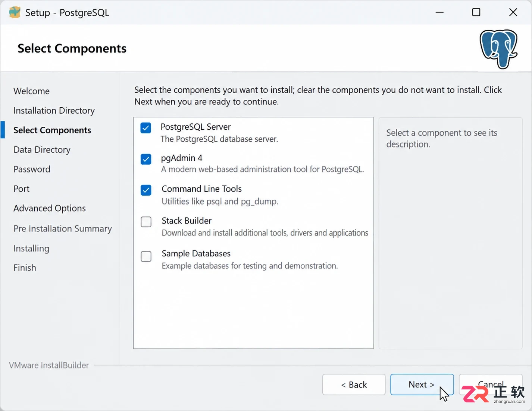Click the 'Select Components' page heading

(x=72, y=48)
